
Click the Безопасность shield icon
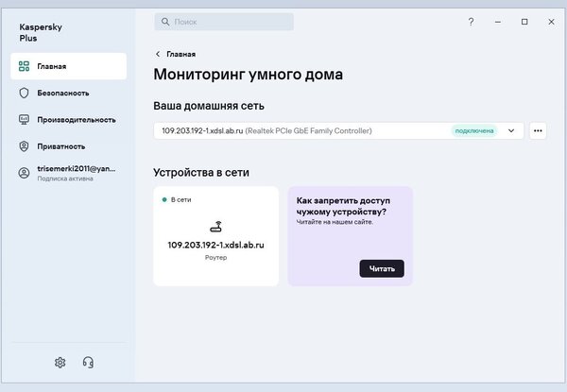pos(24,93)
